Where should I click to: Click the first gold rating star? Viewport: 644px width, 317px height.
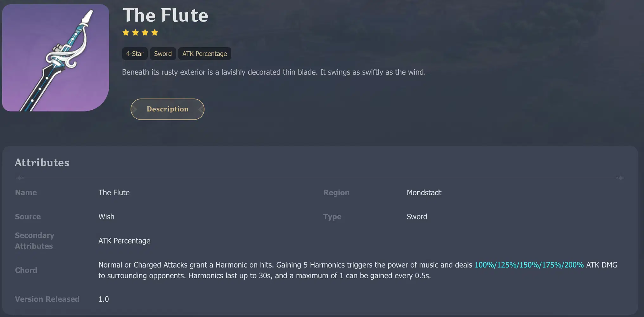[126, 33]
